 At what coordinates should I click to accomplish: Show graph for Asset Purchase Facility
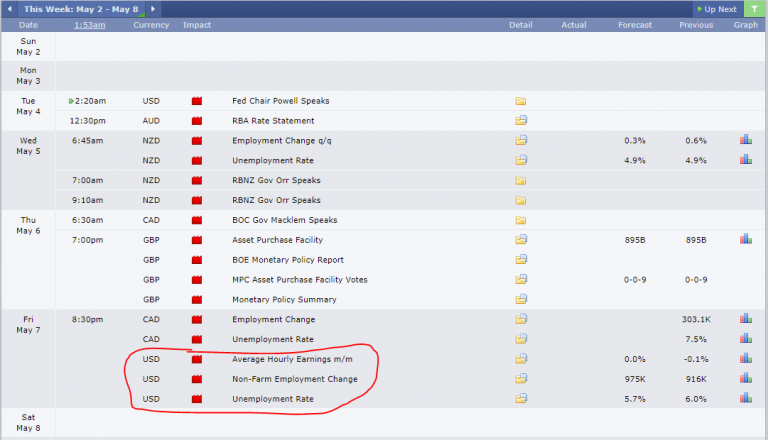(745, 240)
